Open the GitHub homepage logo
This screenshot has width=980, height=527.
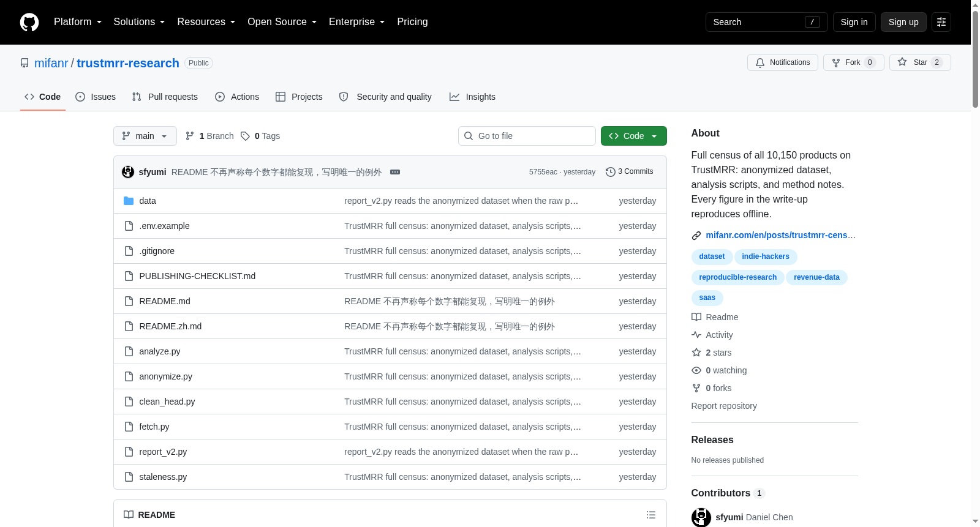click(x=29, y=22)
